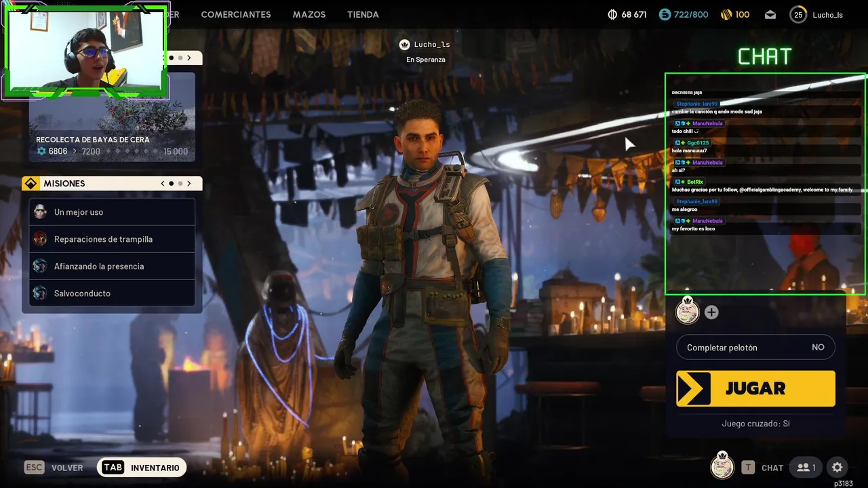The height and width of the screenshot is (488, 868).
Task: Click the MISIONES header icon
Action: tap(31, 184)
